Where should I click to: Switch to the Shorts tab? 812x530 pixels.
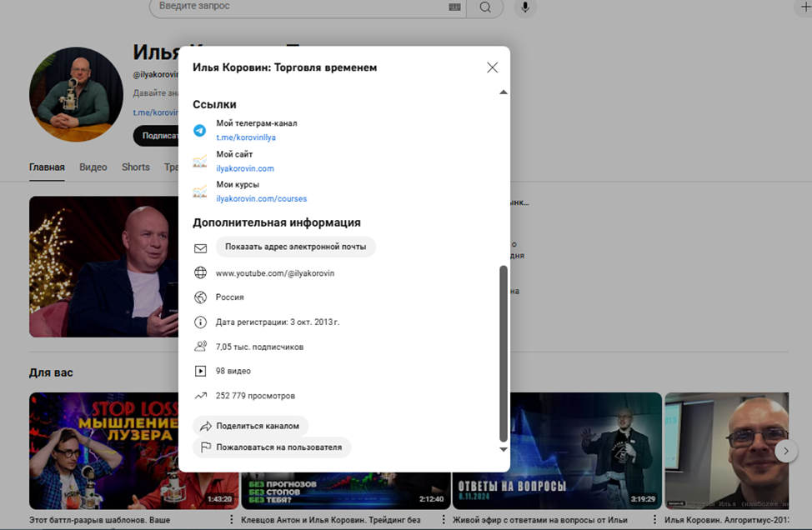(x=136, y=167)
